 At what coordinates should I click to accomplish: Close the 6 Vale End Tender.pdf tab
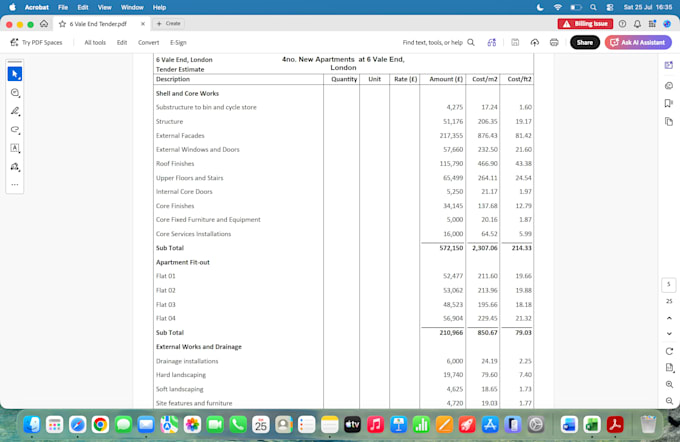click(x=143, y=24)
